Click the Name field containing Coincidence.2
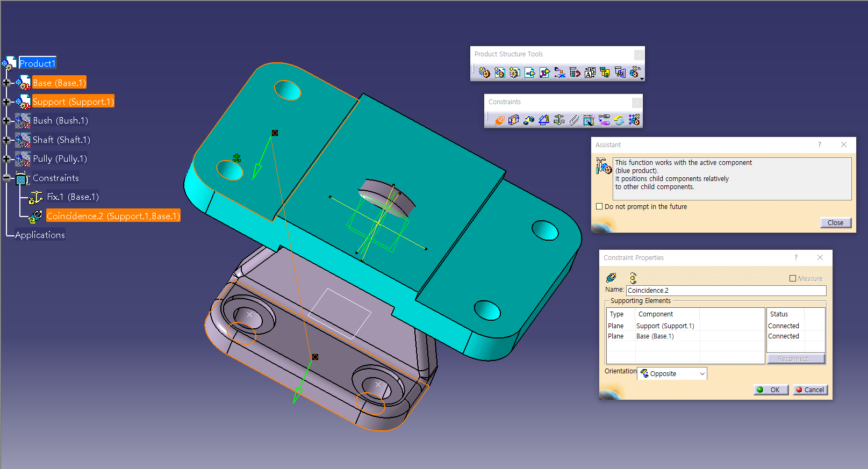The width and height of the screenshot is (868, 469). click(x=726, y=291)
